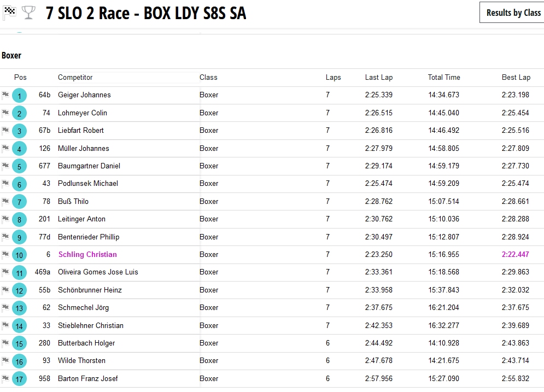544x392 pixels.
Task: Select competitor Schling Christian highlighted name
Action: click(87, 254)
